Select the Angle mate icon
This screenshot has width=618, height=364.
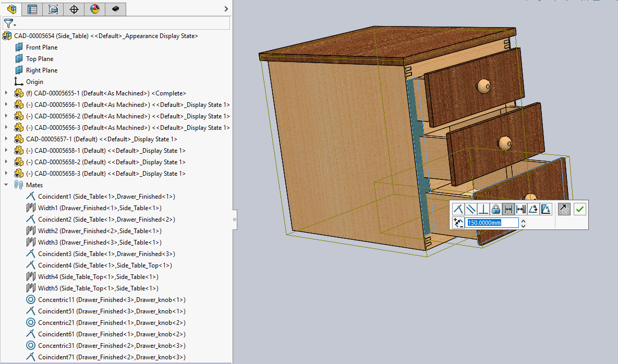pos(534,209)
